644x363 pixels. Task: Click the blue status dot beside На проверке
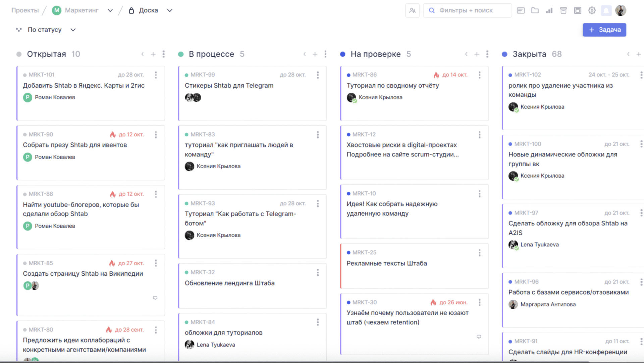tap(343, 54)
